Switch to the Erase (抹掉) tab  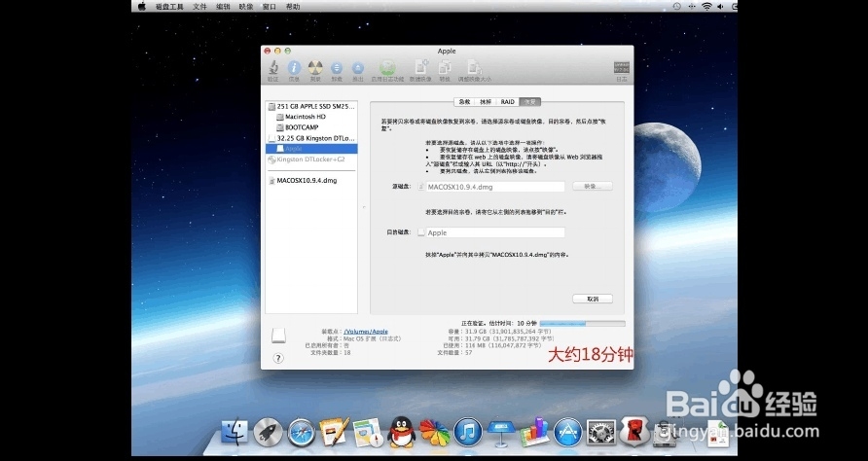[486, 102]
